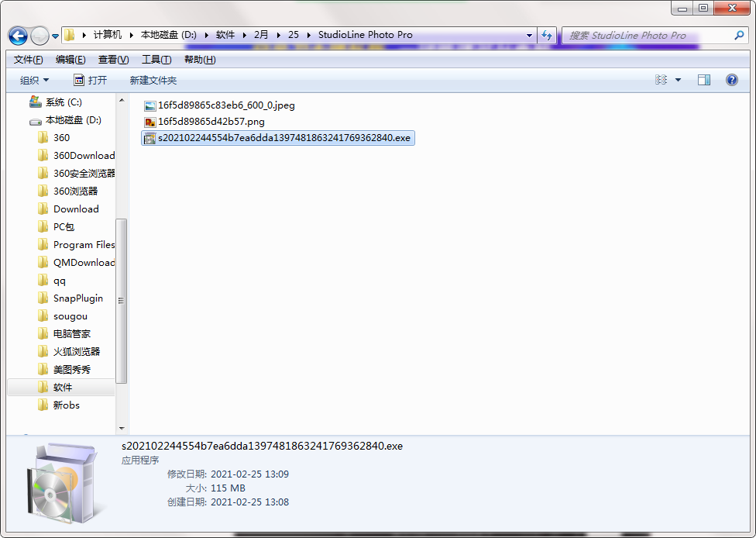This screenshot has width=756, height=538.
Task: Expand the arrow after 本地磁盘 (D:) breadcrumb
Action: [206, 35]
